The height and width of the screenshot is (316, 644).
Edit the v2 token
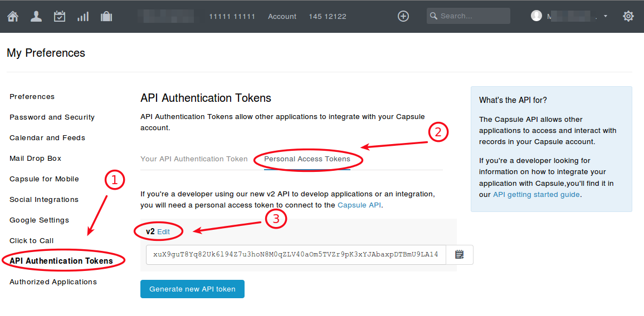pyautogui.click(x=164, y=231)
